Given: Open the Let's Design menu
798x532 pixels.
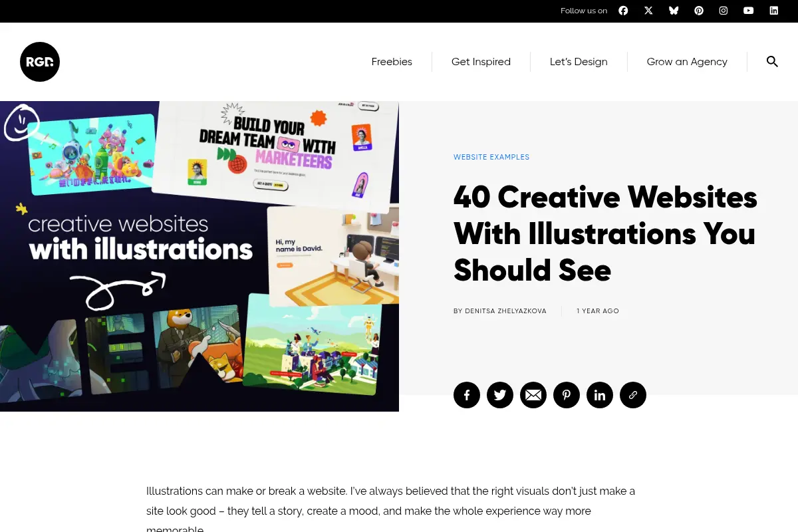Looking at the screenshot, I should click(579, 62).
